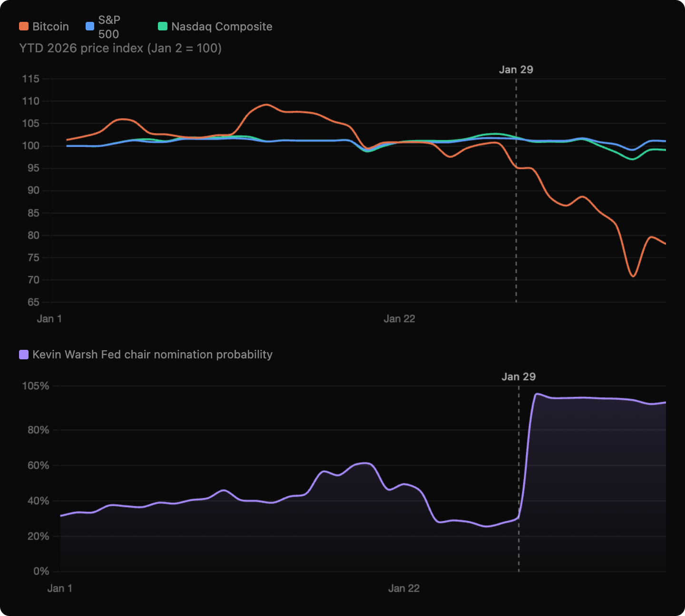
Task: Click the YTD 2026 price index subtitle
Action: pyautogui.click(x=120, y=48)
